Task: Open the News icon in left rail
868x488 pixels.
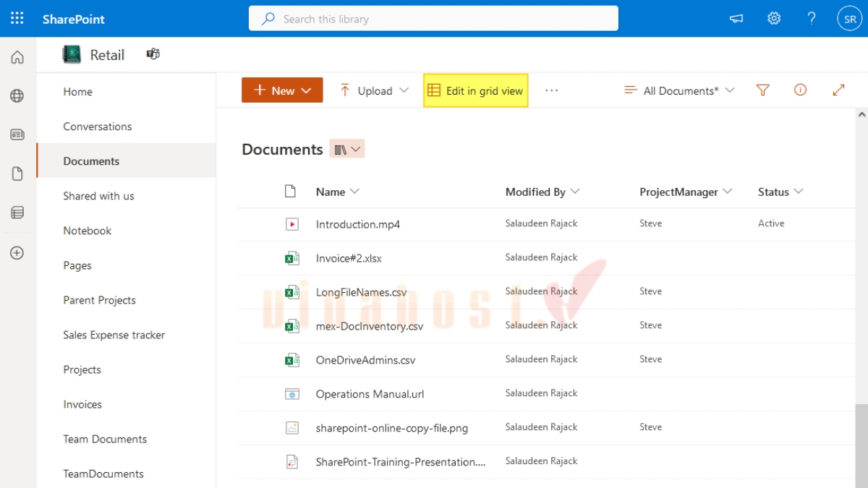Action: 17,134
